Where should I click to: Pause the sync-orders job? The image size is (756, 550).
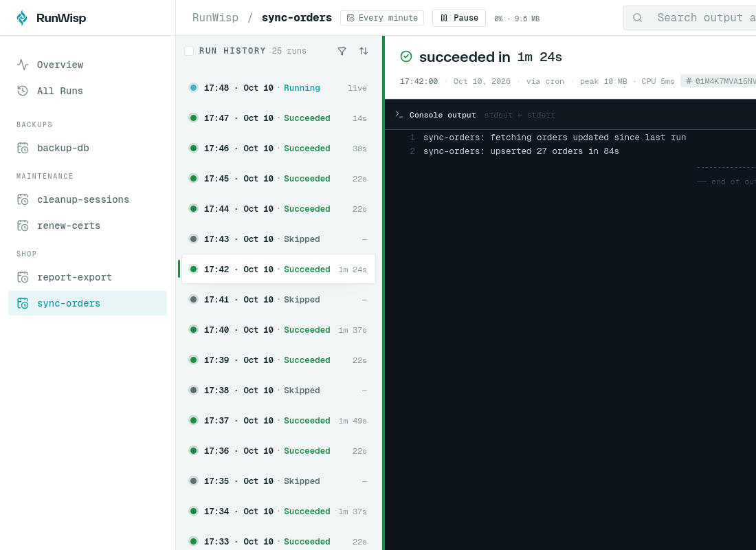coord(459,18)
